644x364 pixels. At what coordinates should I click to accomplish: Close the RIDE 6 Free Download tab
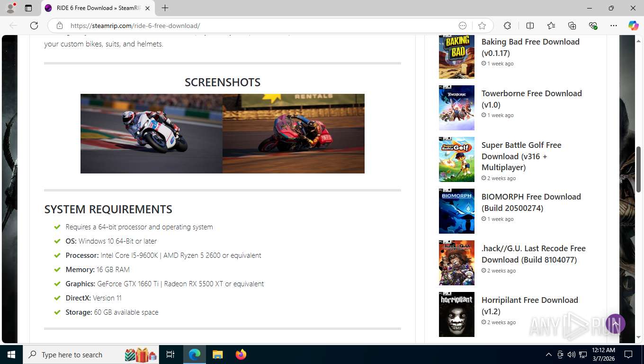tap(147, 8)
